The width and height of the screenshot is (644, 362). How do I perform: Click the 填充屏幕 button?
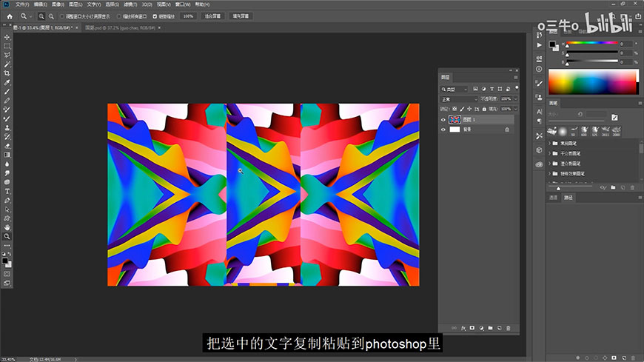click(241, 15)
